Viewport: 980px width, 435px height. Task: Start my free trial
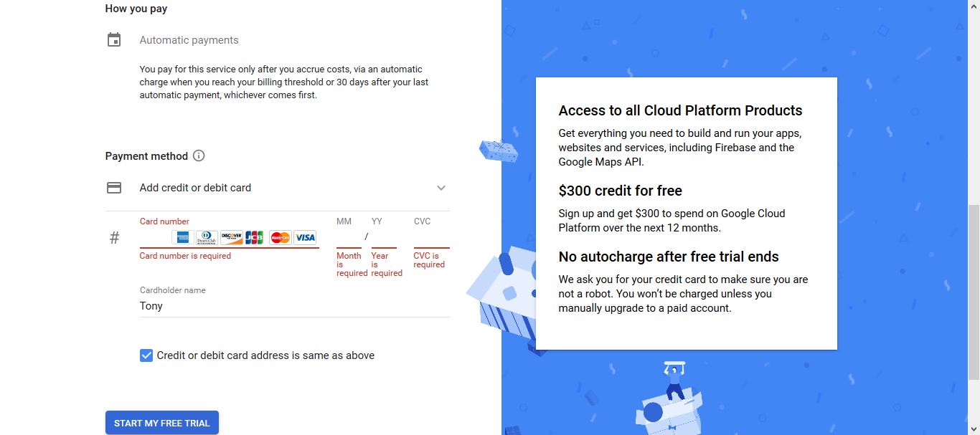pos(162,423)
